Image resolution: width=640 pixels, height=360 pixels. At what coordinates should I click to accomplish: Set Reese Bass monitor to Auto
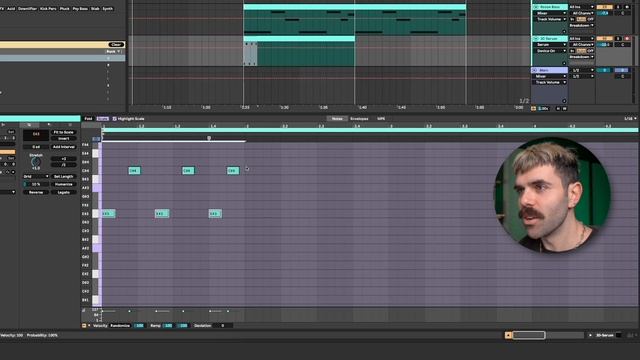581,19
